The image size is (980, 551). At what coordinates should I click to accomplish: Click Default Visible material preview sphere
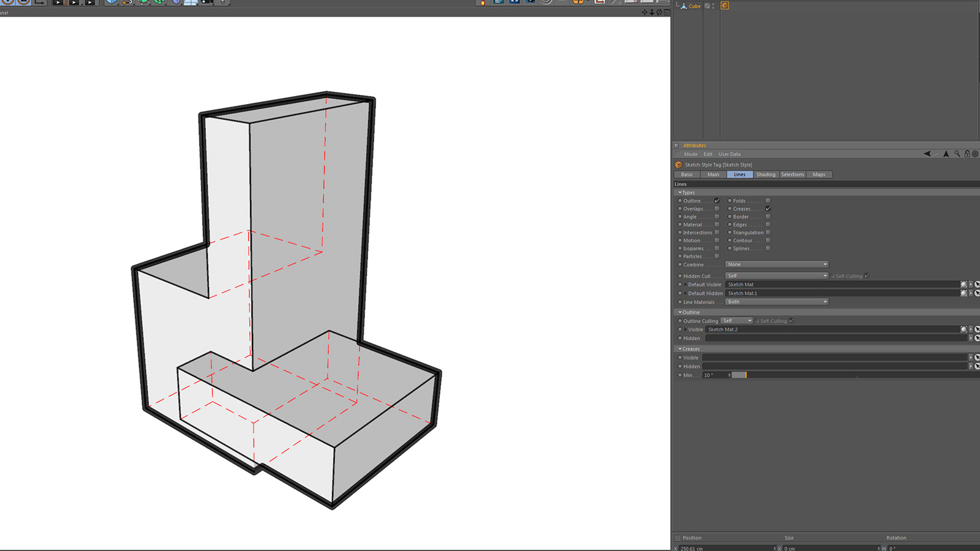(963, 284)
